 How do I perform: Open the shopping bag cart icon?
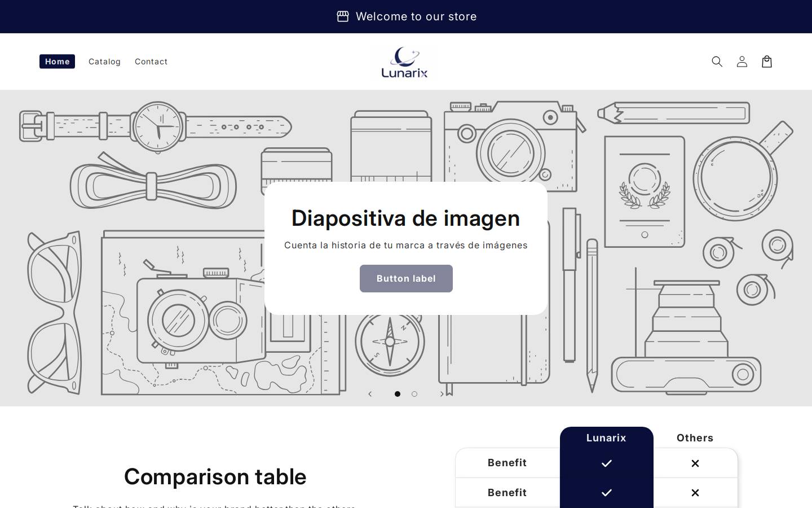pos(766,62)
